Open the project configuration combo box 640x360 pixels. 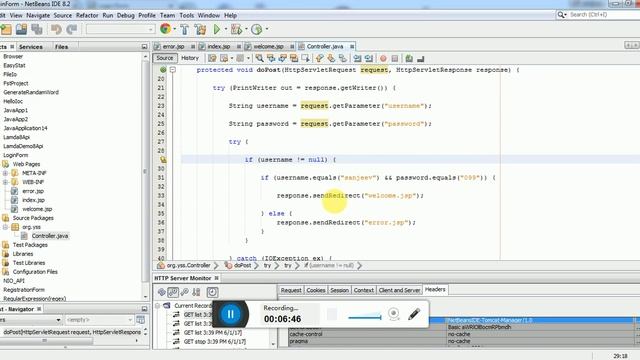(x=120, y=29)
